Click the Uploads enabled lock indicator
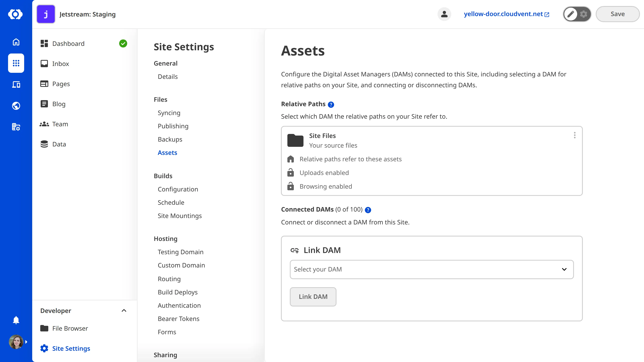Image resolution: width=644 pixels, height=362 pixels. coord(290,172)
